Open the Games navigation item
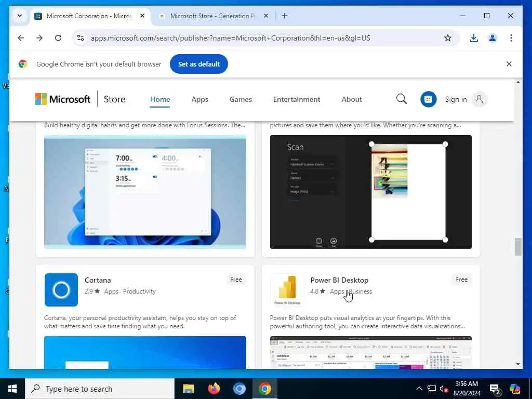The height and width of the screenshot is (399, 532). 241,99
